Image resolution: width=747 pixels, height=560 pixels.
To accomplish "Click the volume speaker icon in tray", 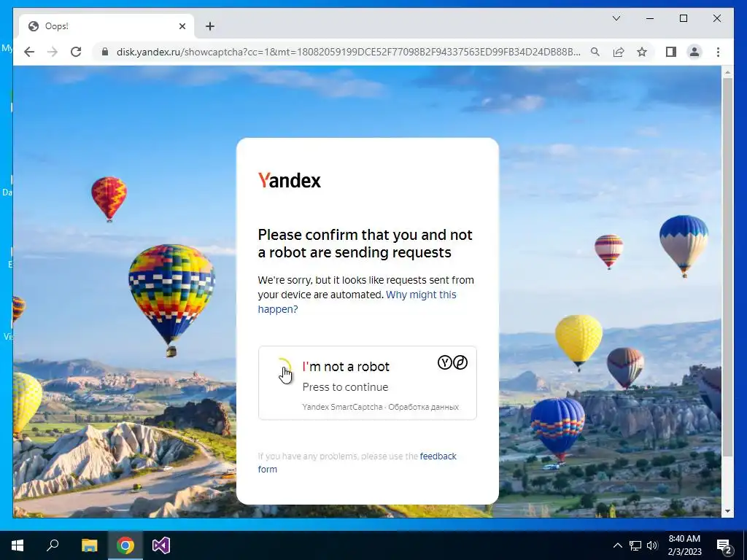I will (x=652, y=545).
